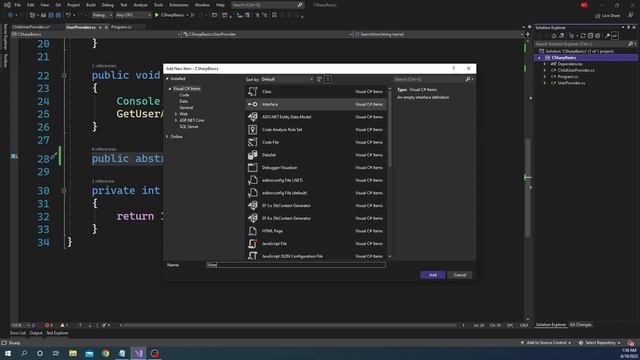Viewport: 640px width, 360px height.
Task: Click Solution Explorer home icon
Action: pos(554,36)
